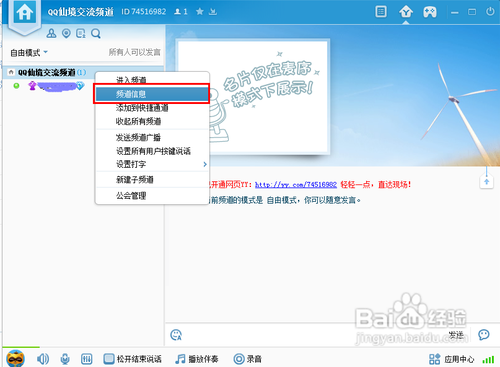
Task: Open the channel notes list icon
Action: 81,33
